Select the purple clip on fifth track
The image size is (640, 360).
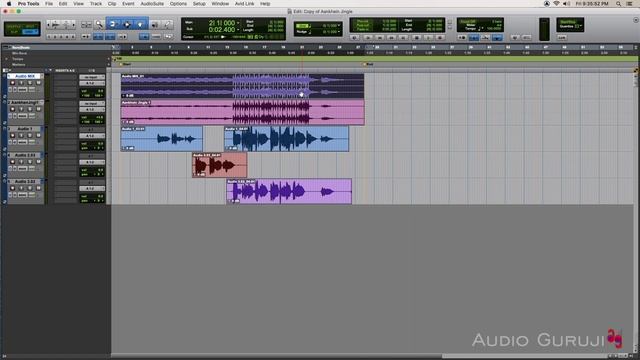(x=289, y=191)
